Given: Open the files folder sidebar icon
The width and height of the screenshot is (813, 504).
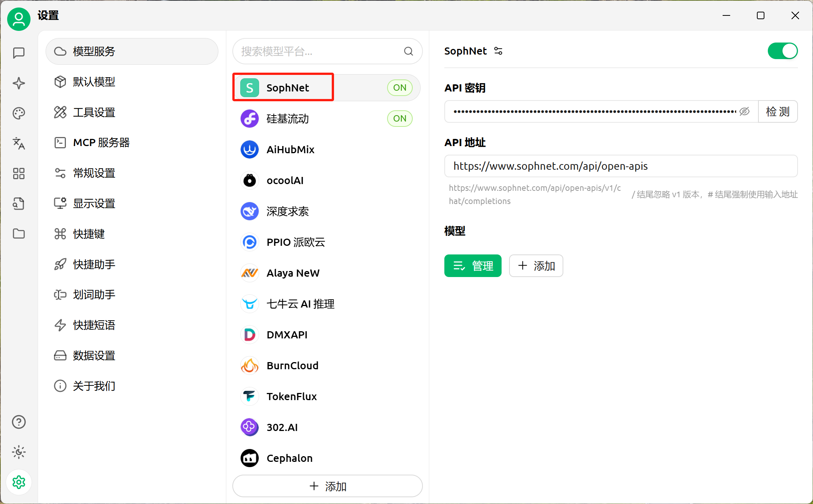Looking at the screenshot, I should [19, 233].
